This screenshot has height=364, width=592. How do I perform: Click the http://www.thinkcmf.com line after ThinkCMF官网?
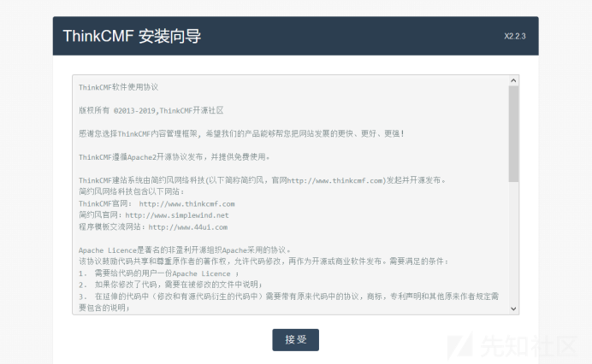pos(186,203)
